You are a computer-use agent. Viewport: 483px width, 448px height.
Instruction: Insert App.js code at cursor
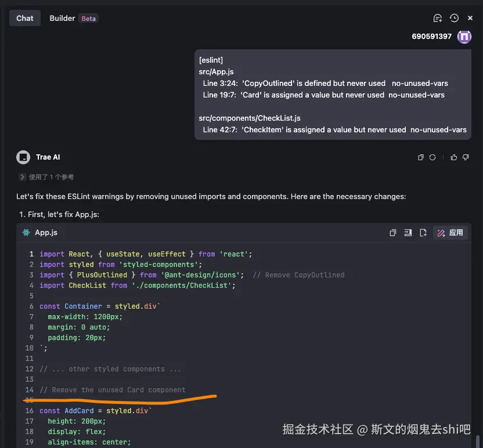pyautogui.click(x=408, y=233)
